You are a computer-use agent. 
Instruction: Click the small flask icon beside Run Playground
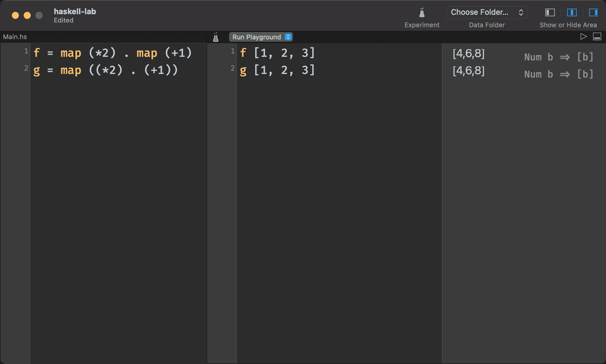216,37
